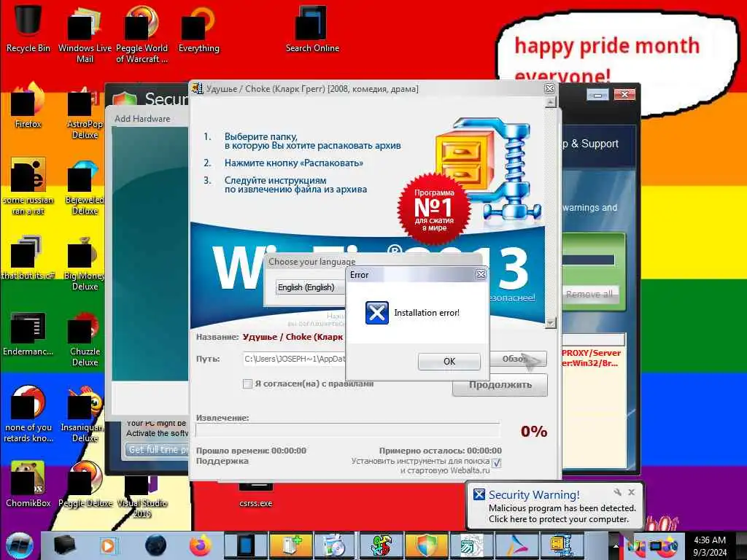This screenshot has width=747, height=560.
Task: Click the '0%' extraction percentage text
Action: [x=534, y=432]
